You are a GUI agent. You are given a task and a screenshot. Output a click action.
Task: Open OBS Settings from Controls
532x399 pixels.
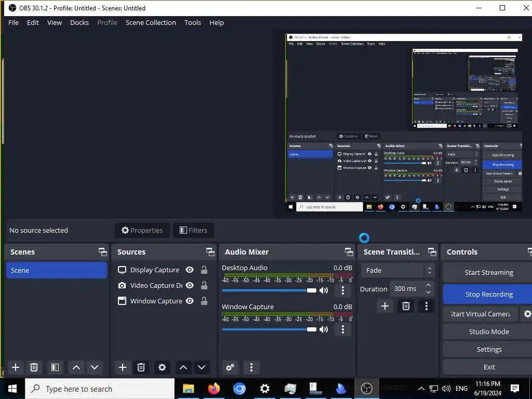coord(488,349)
